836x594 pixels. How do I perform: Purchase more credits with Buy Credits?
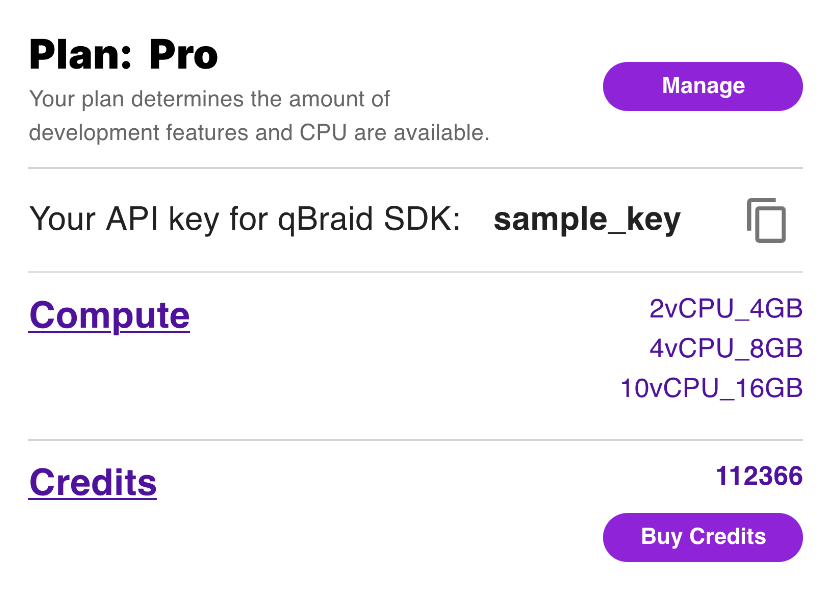click(x=702, y=537)
